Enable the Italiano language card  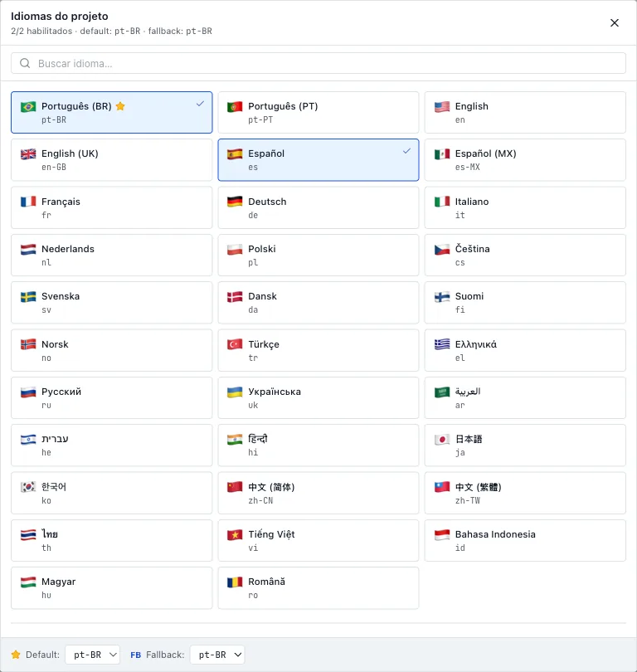point(525,207)
